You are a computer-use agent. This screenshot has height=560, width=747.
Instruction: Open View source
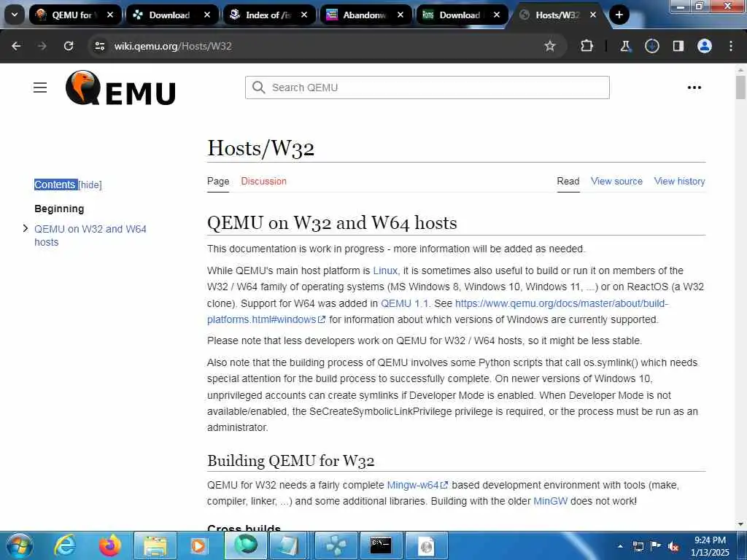tap(616, 182)
